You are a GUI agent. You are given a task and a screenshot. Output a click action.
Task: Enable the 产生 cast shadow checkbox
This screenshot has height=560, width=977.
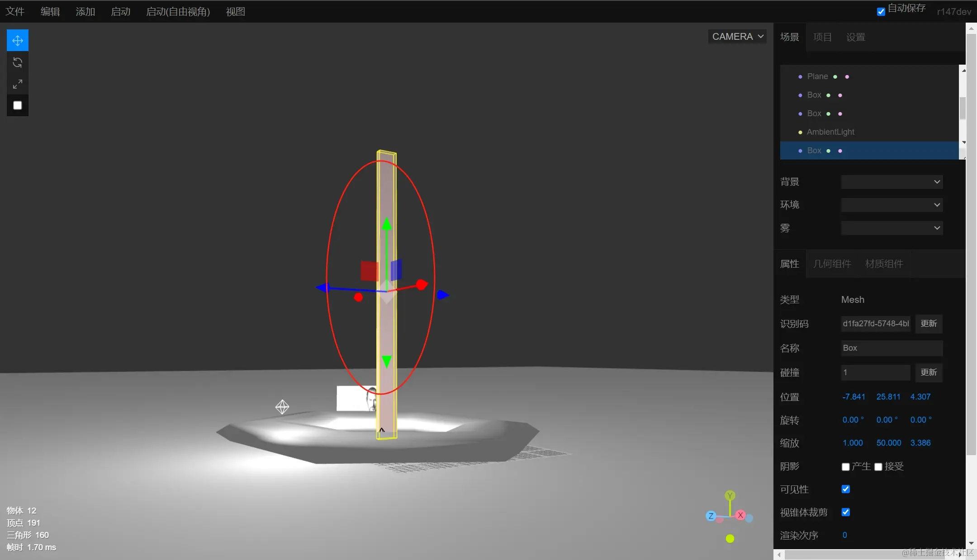pyautogui.click(x=845, y=466)
